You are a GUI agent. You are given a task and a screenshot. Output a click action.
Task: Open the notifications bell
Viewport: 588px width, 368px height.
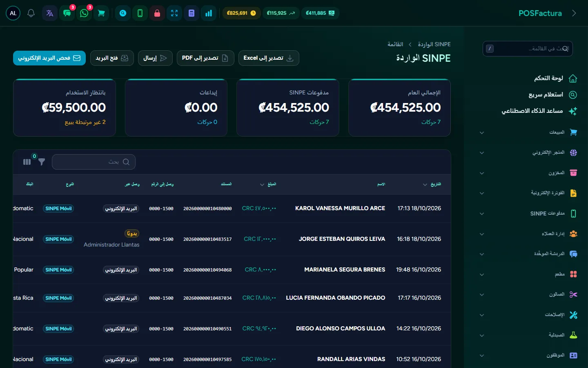pos(31,13)
